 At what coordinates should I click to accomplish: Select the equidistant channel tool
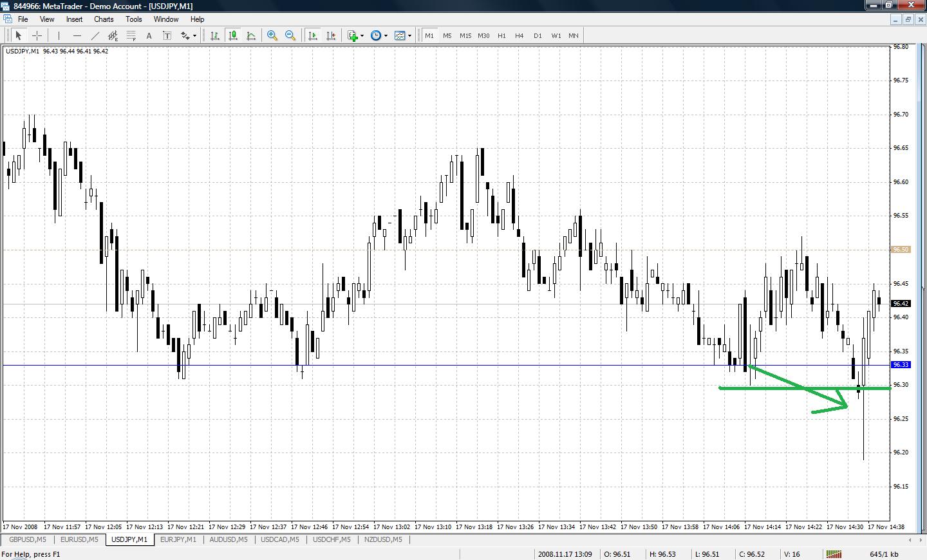pyautogui.click(x=113, y=36)
